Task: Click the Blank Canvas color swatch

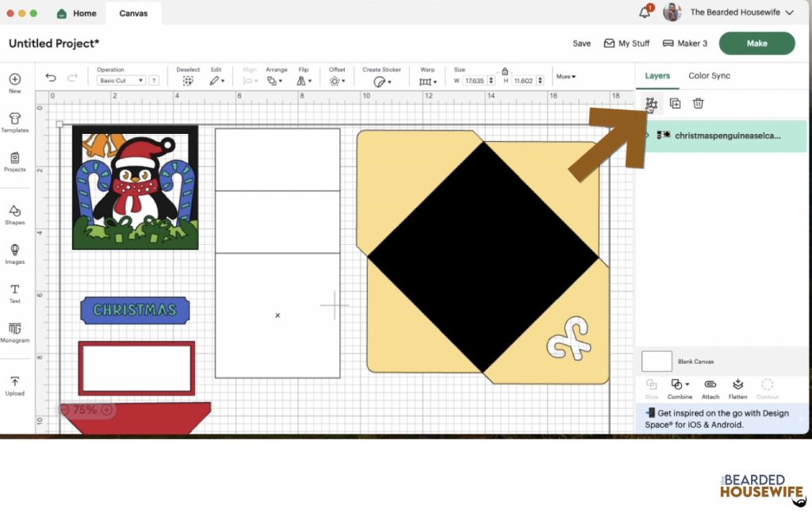Action: pos(657,361)
